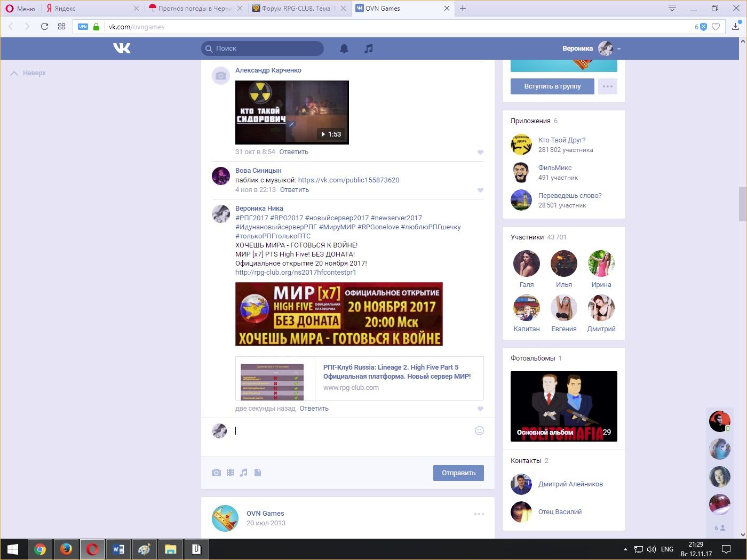
Task: Go back to the previous page
Action: tap(11, 27)
